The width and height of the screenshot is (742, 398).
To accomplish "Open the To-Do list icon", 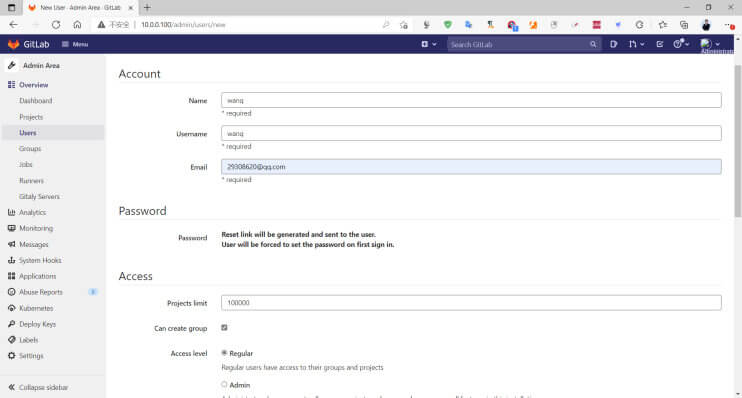I will (660, 44).
